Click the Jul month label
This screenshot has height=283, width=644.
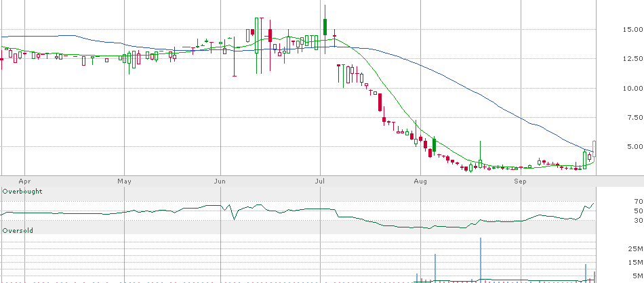pos(320,181)
